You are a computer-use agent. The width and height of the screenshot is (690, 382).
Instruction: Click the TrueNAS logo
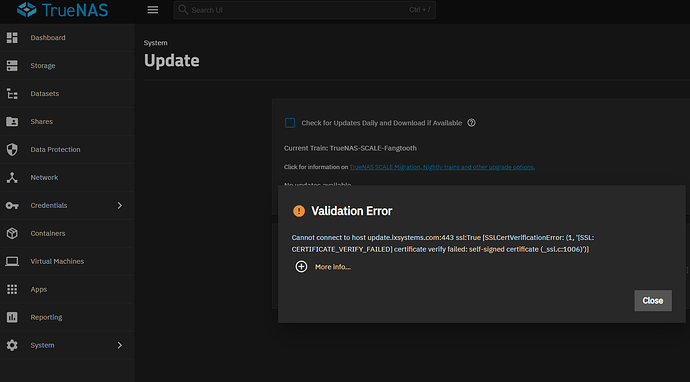click(x=62, y=10)
